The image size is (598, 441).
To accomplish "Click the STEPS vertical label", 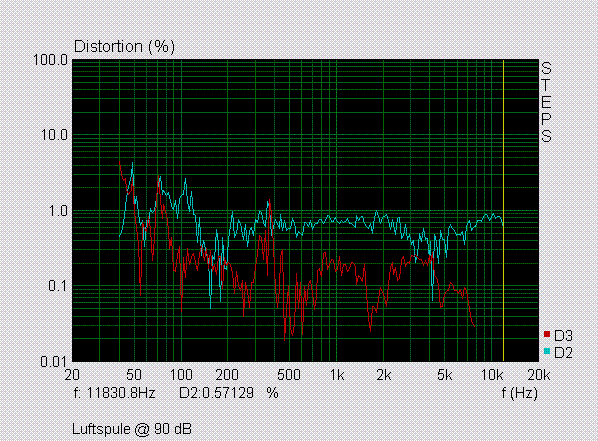I will pos(547,102).
